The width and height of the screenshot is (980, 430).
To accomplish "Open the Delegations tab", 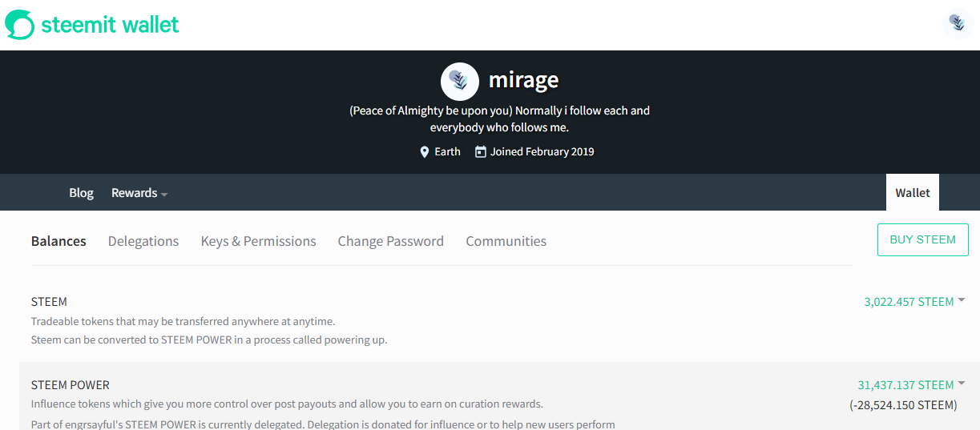I will point(143,241).
